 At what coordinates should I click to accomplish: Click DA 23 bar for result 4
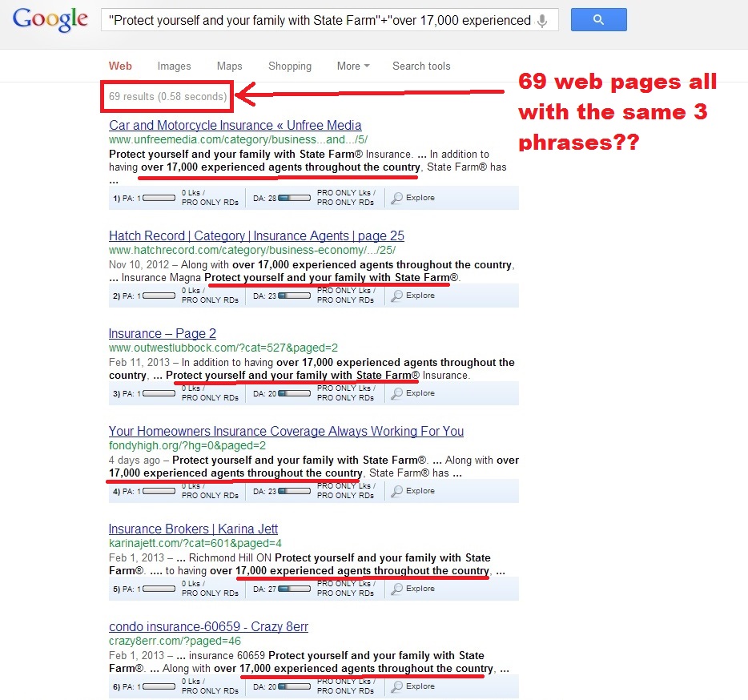pyautogui.click(x=295, y=491)
